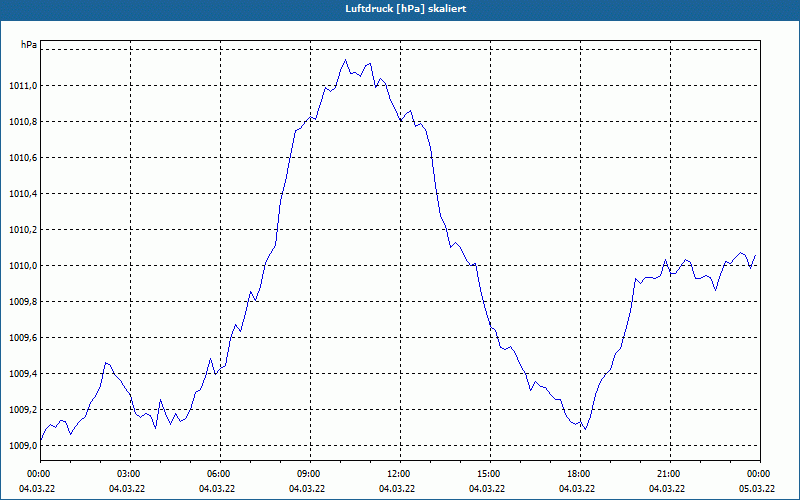Select the 1010,0 y-axis label
Screen dimensions: 800x500
point(23,266)
